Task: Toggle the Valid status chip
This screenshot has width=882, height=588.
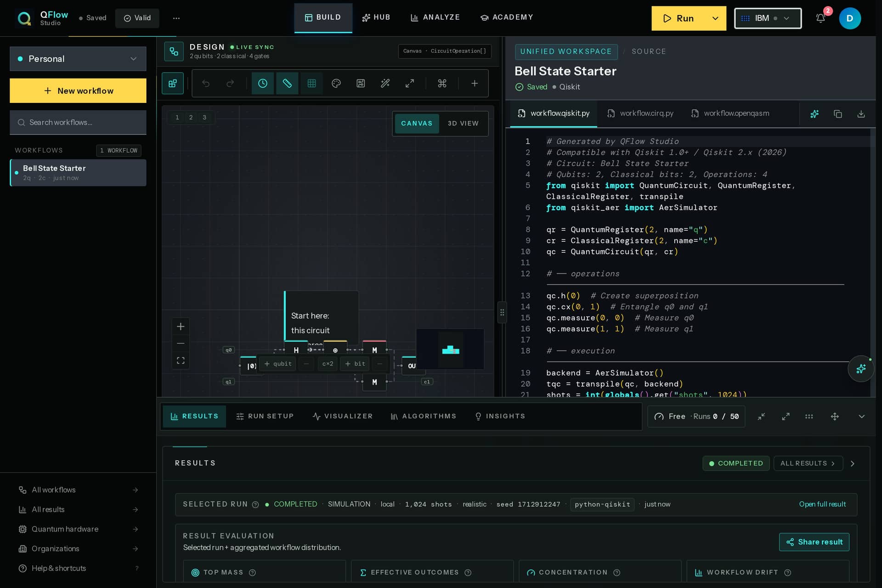Action: click(137, 18)
